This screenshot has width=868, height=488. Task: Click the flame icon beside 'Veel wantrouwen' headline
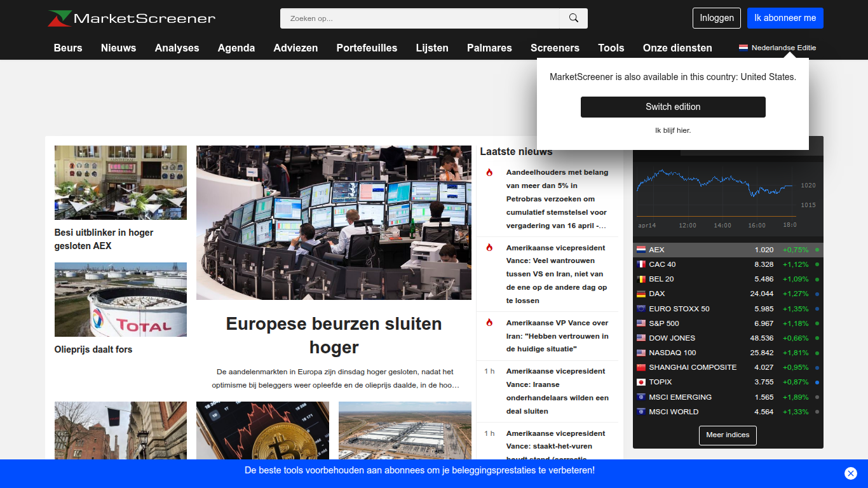coord(489,248)
